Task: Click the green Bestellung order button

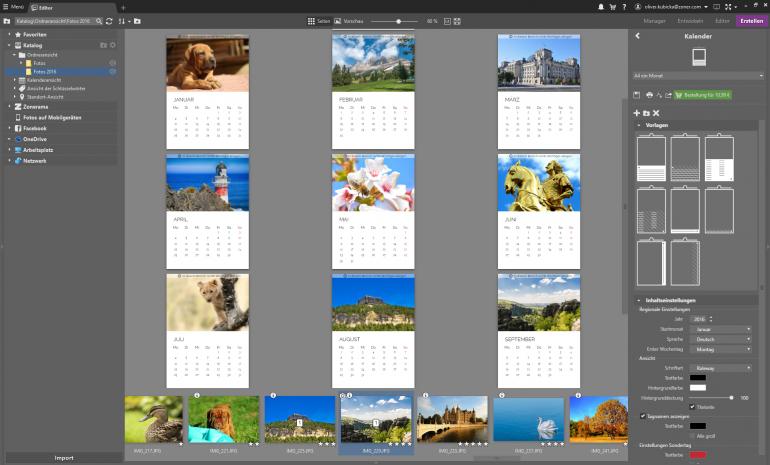Action: click(702, 95)
